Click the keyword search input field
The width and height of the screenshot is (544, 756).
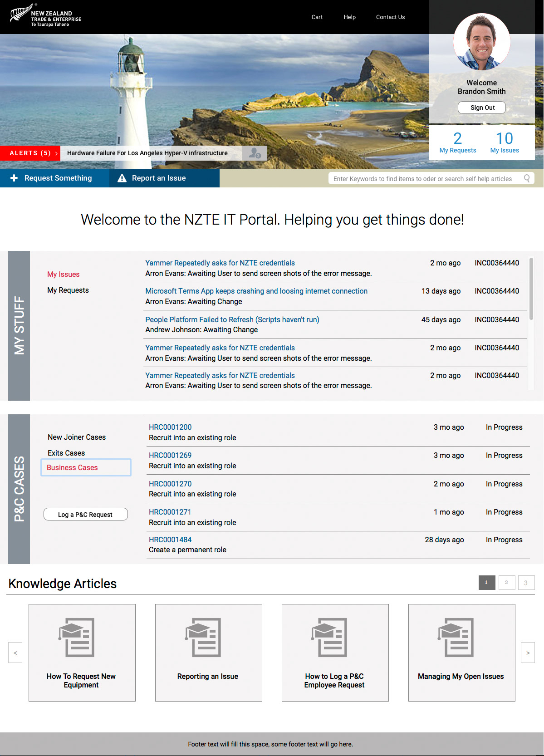click(422, 179)
